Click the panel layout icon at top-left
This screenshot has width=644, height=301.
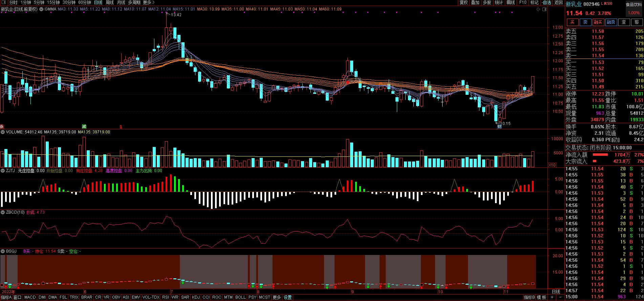tap(4, 3)
